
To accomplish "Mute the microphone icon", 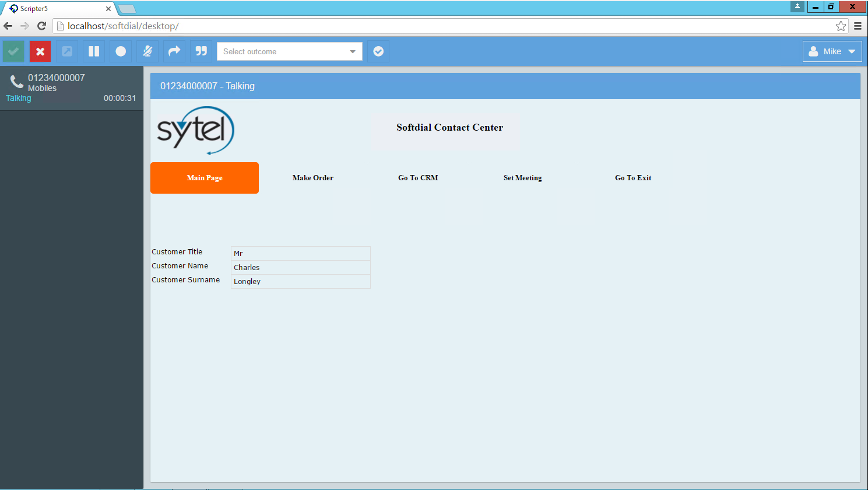I will [147, 51].
